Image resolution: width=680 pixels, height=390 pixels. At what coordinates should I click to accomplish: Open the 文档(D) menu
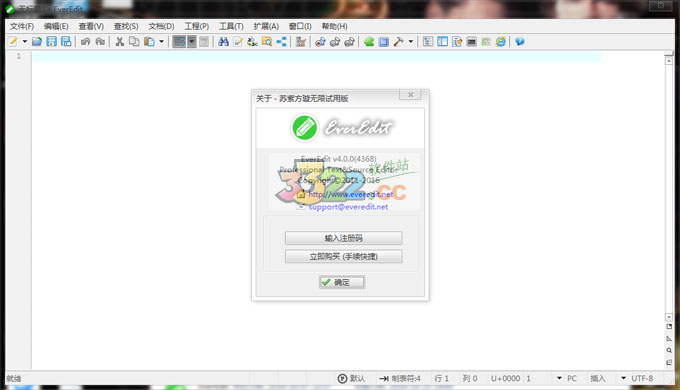161,26
